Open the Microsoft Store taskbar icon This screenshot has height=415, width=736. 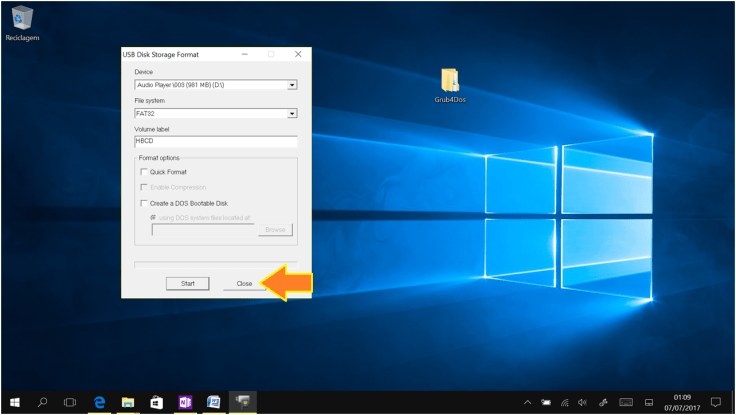[156, 402]
